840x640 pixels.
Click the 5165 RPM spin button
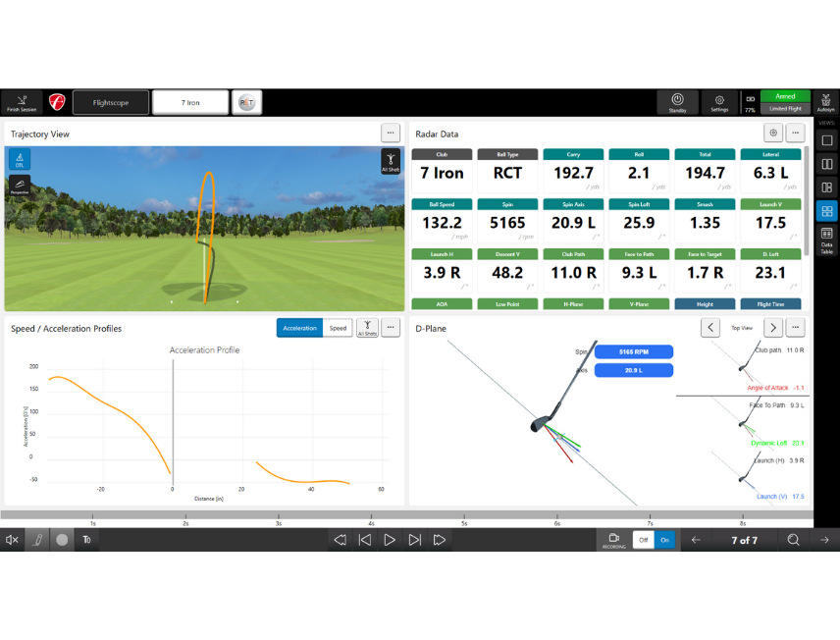coord(635,350)
